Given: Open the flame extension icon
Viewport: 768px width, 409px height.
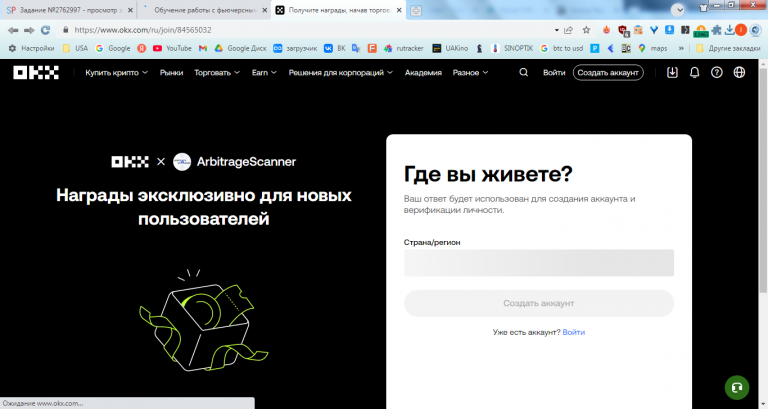Looking at the screenshot, I should [606, 30].
